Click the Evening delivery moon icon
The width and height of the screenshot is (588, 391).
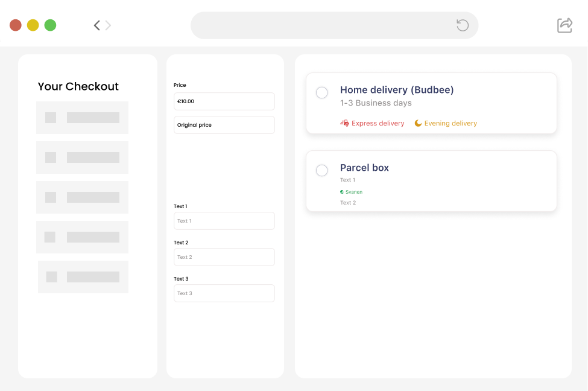[418, 123]
